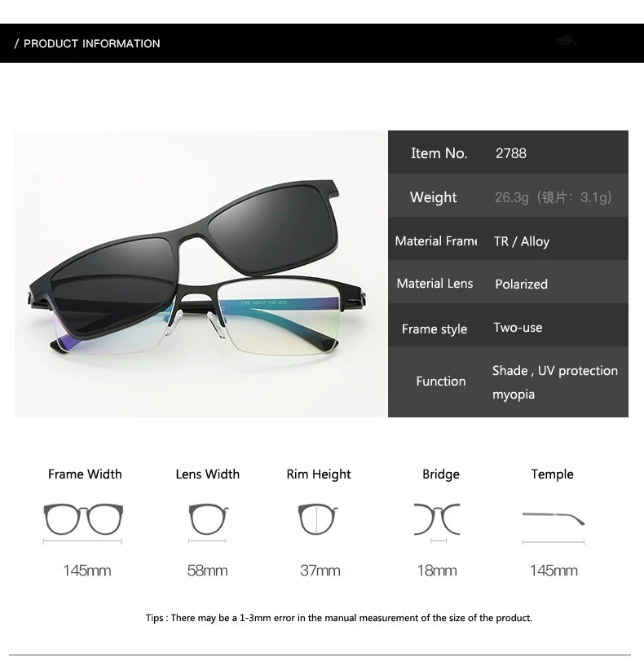Click the Rim Height lens icon
The height and width of the screenshot is (666, 644).
[x=318, y=519]
